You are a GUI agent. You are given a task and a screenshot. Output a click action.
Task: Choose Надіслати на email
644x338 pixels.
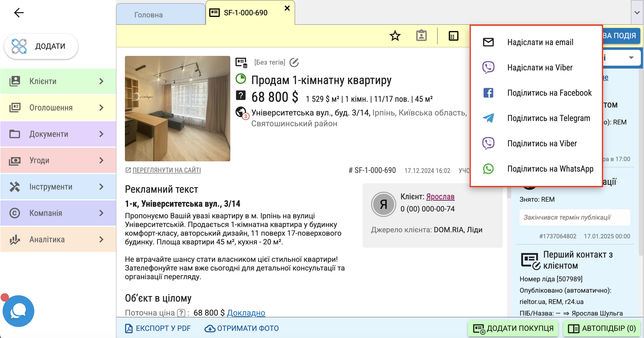(536, 42)
